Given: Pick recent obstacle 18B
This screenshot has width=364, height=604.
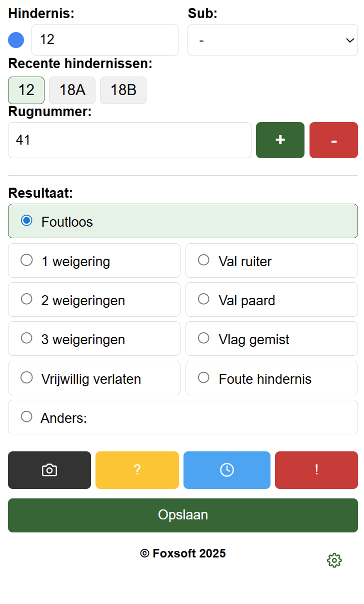Looking at the screenshot, I should (123, 90).
